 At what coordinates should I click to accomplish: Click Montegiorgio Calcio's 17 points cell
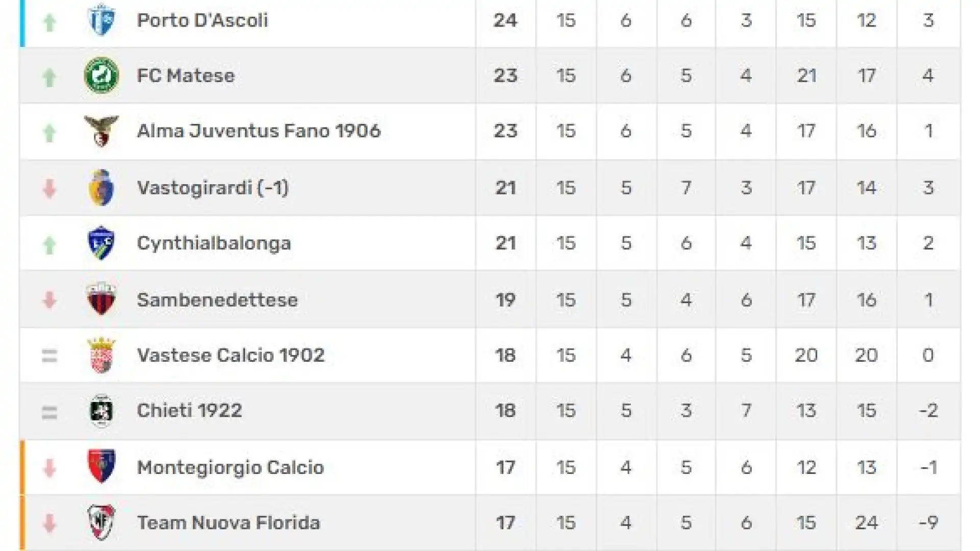pos(505,467)
